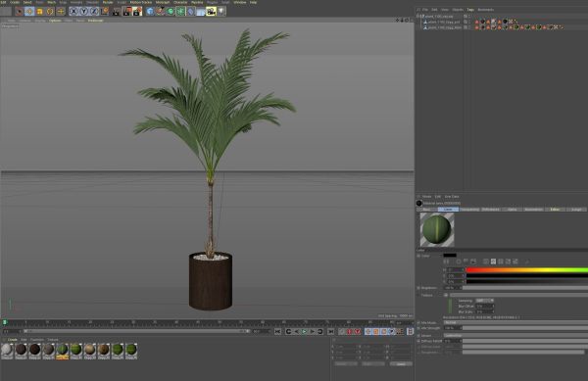Click the green timeline playhead marker
Viewport: 588px width, 381px height.
[5, 322]
